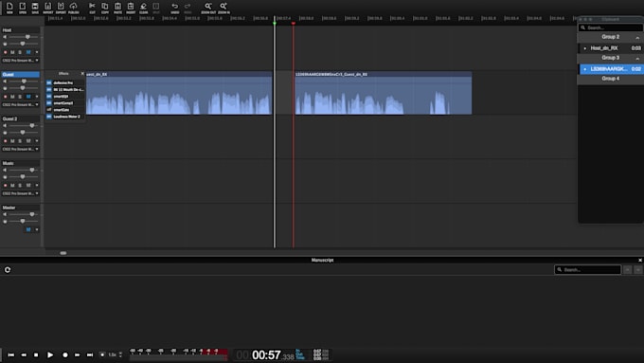The height and width of the screenshot is (363, 644).
Task: Click the Open toolbar icon
Action: tap(23, 7)
